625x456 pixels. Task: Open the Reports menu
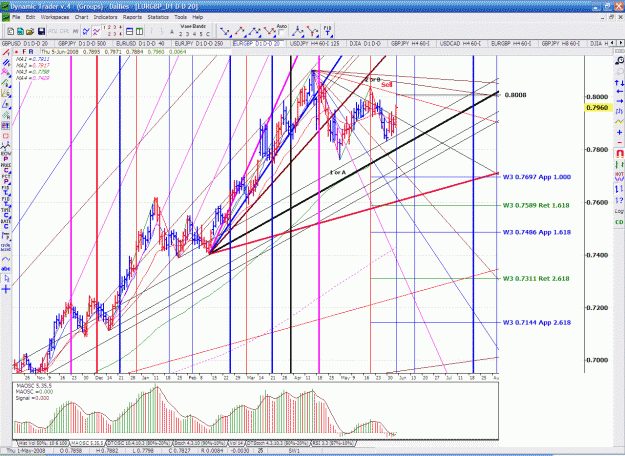pyautogui.click(x=132, y=17)
